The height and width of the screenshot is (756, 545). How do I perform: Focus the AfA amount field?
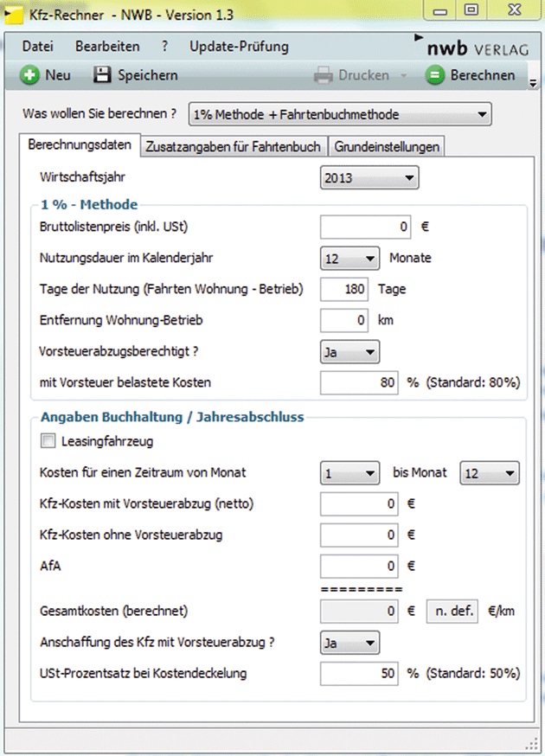coord(361,567)
